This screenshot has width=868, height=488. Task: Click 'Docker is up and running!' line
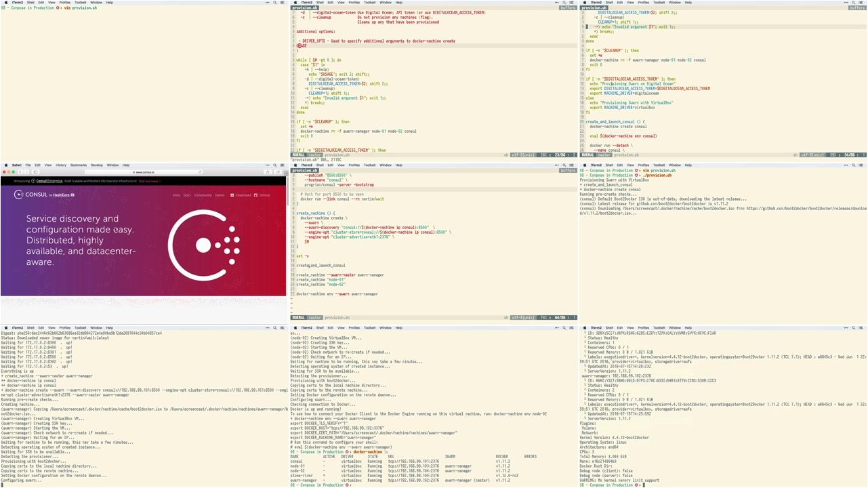(x=315, y=409)
